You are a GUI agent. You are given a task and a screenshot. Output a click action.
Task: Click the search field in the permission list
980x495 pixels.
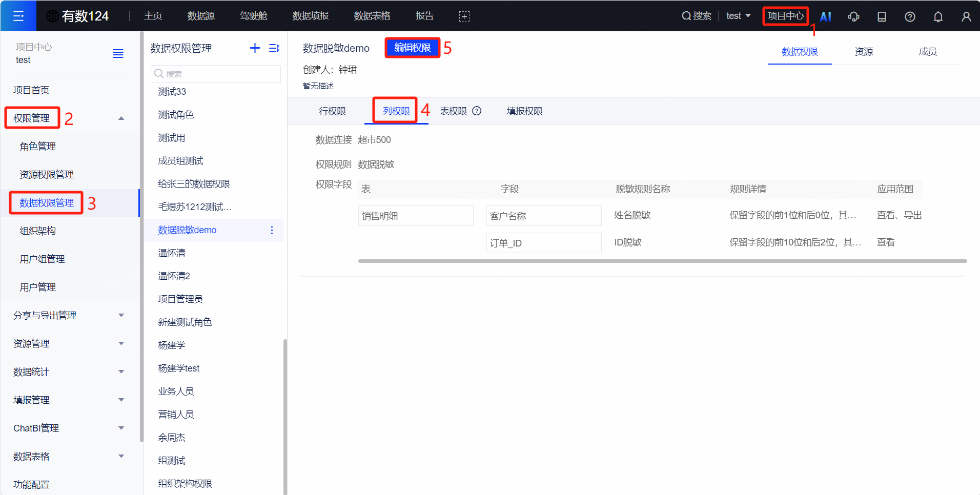click(215, 74)
